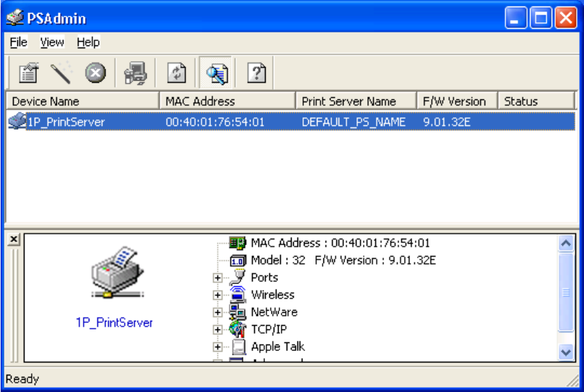Open the Properties toolbar icon
The height and width of the screenshot is (392, 584).
[x=28, y=73]
